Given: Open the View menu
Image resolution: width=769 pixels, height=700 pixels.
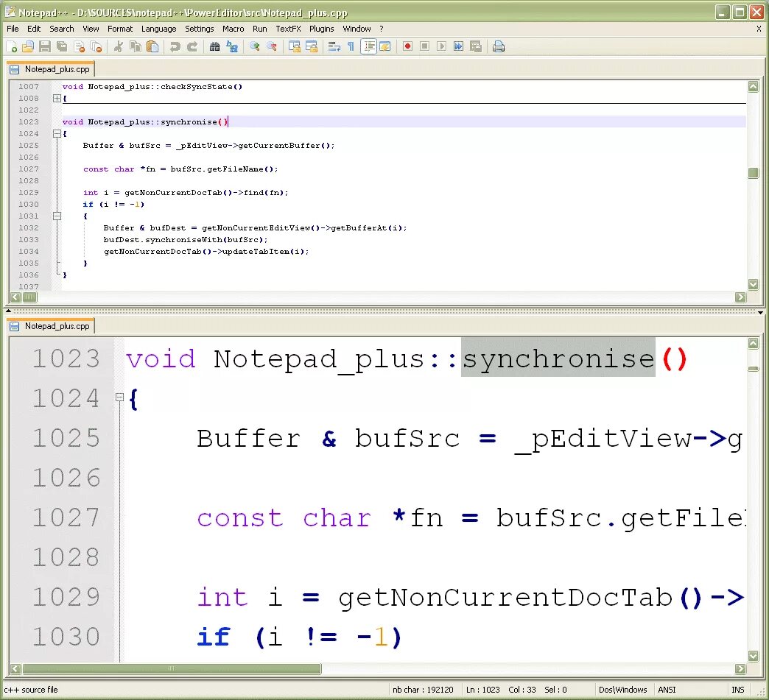Looking at the screenshot, I should point(91,29).
